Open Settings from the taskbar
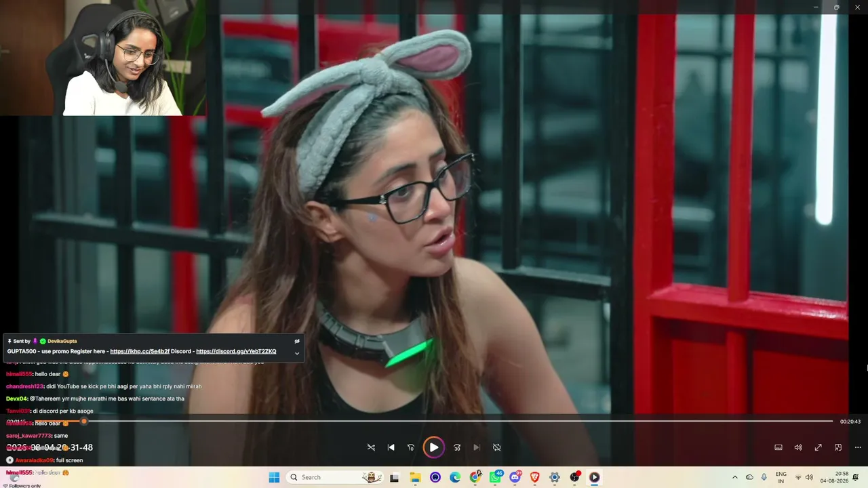The width and height of the screenshot is (868, 488). click(x=555, y=477)
